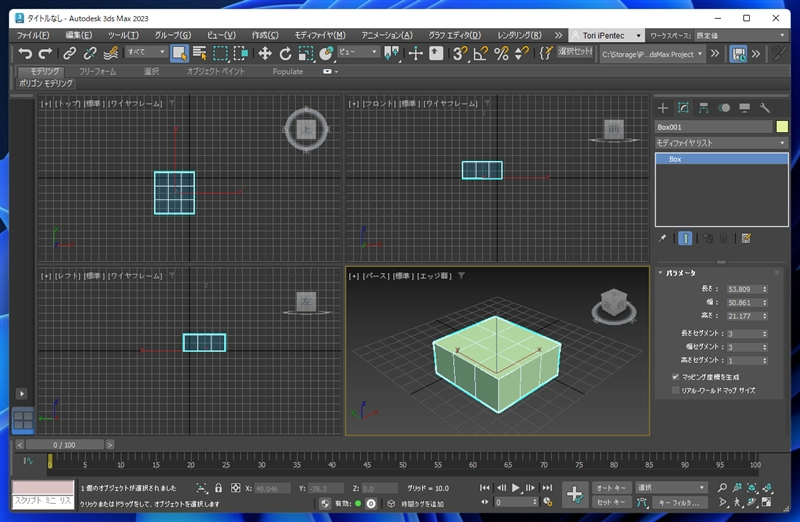Screen dimensions: 800x522
Task: Open the project path dropdown
Action: click(x=652, y=54)
